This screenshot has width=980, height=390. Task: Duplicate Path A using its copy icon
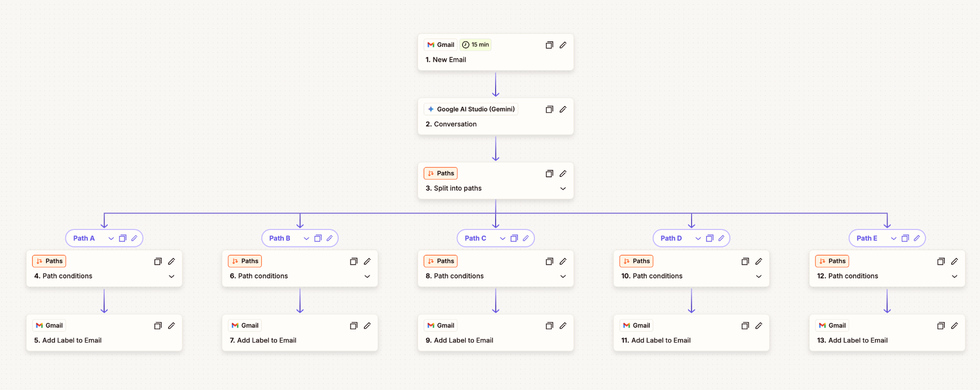(122, 238)
